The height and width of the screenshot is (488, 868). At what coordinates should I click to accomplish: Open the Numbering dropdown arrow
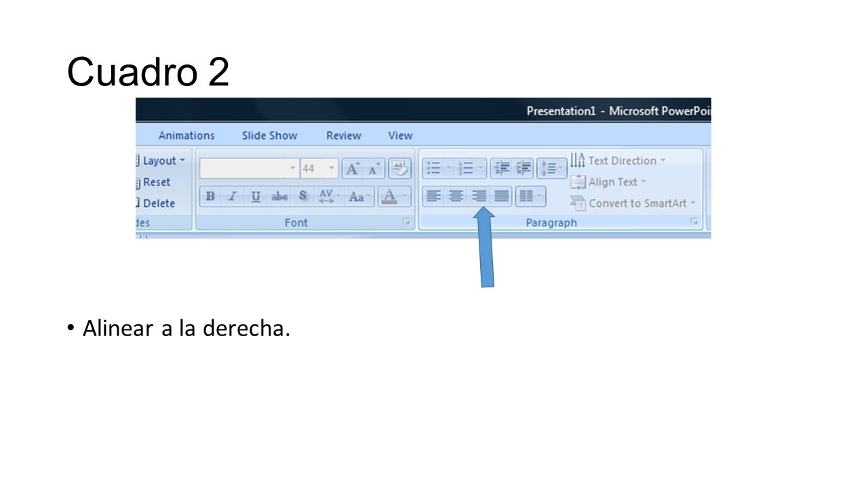coord(481,168)
